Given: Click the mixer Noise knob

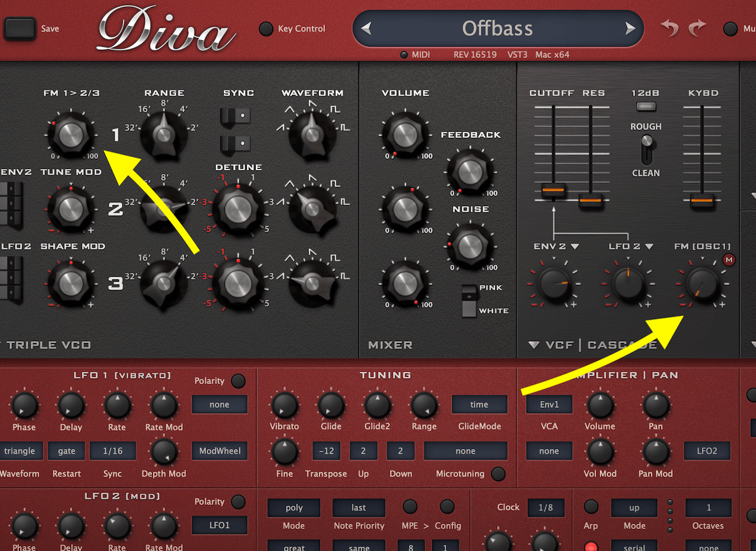Looking at the screenshot, I should (x=469, y=246).
